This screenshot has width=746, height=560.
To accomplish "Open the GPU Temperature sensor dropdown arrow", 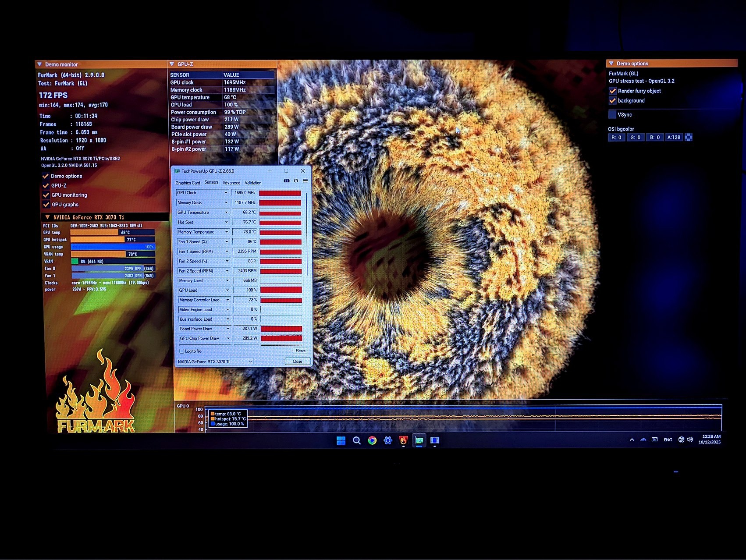I will pyautogui.click(x=226, y=213).
